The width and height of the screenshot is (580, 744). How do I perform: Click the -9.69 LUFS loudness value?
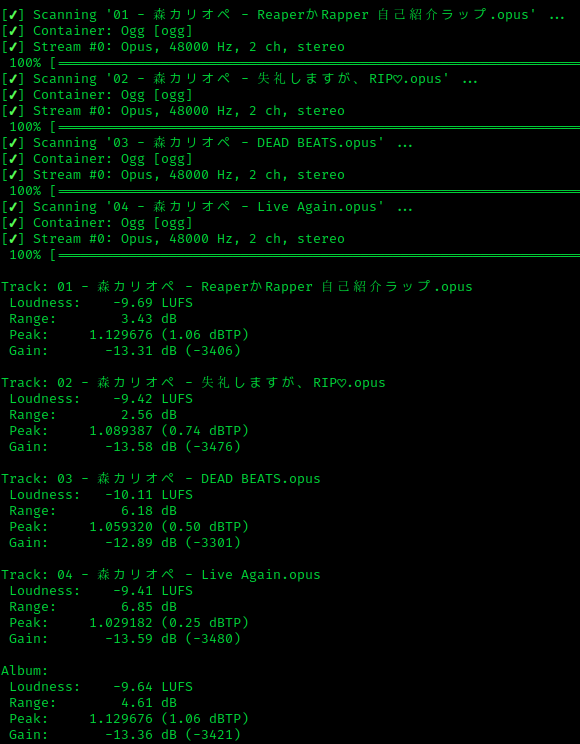[x=153, y=303]
